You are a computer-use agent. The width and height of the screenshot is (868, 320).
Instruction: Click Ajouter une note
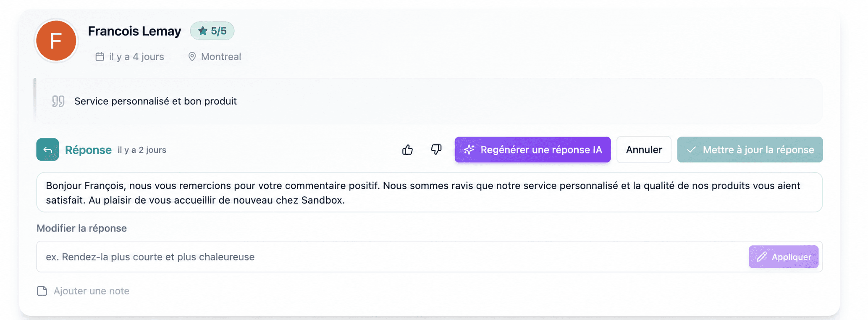click(91, 291)
